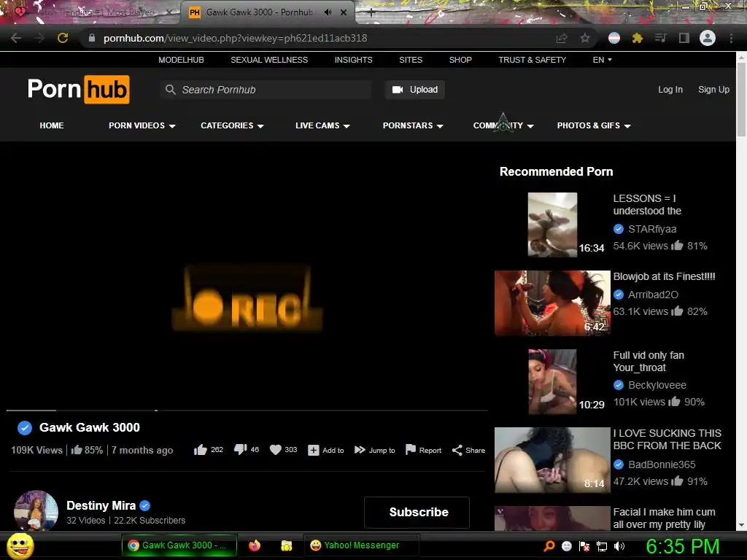Open the Extensions puzzle piece menu
Screen dimensions: 747x560
coord(638,38)
